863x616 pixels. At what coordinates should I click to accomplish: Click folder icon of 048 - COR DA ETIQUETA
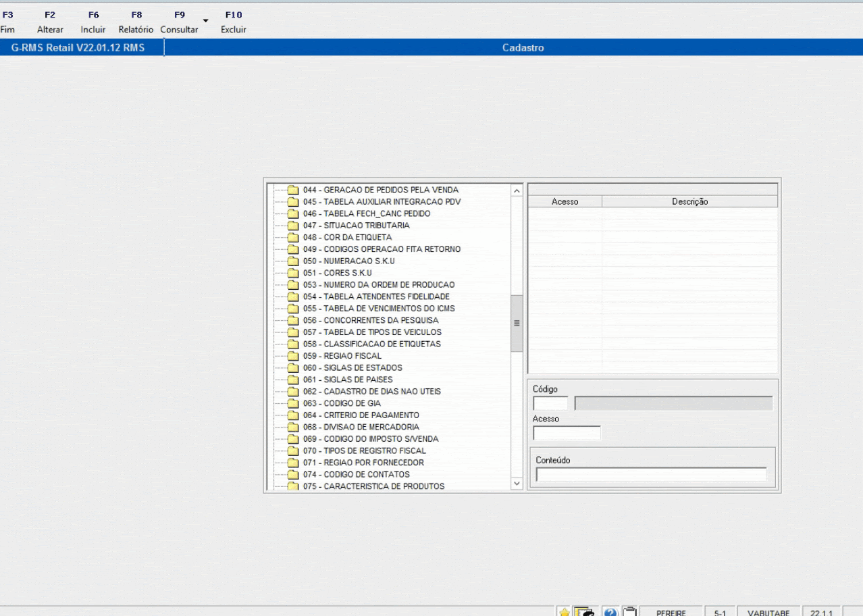pos(293,238)
